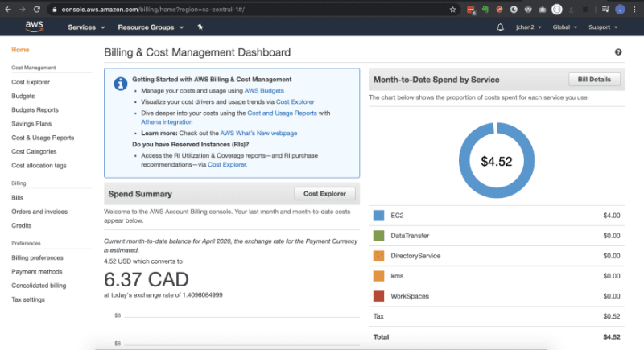The width and height of the screenshot is (644, 350).
Task: Click the Total $4.52 amount
Action: [612, 337]
